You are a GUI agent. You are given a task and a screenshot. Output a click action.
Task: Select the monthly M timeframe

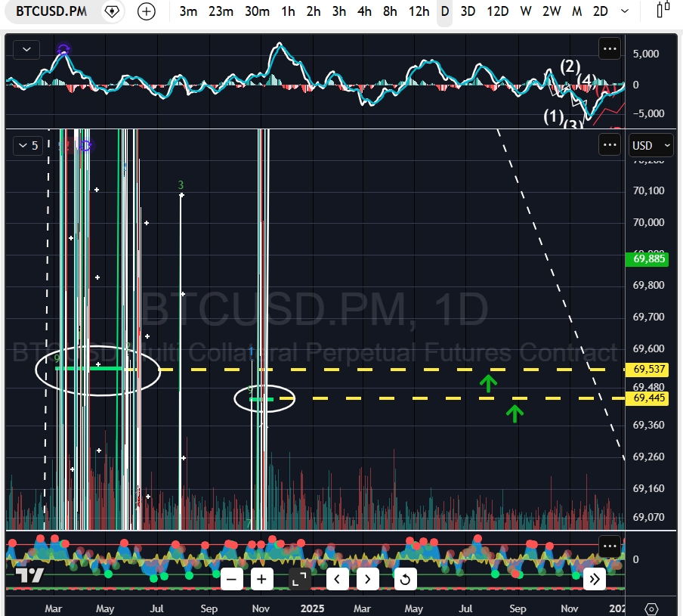tap(576, 11)
